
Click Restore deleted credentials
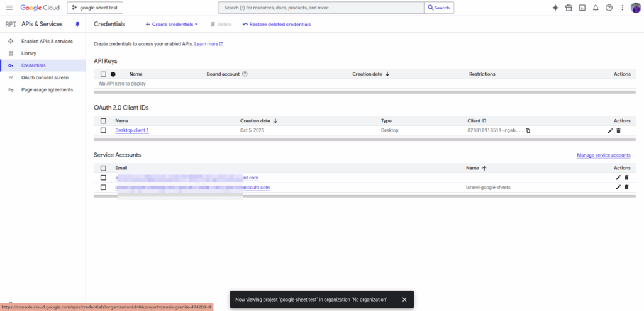coord(277,24)
